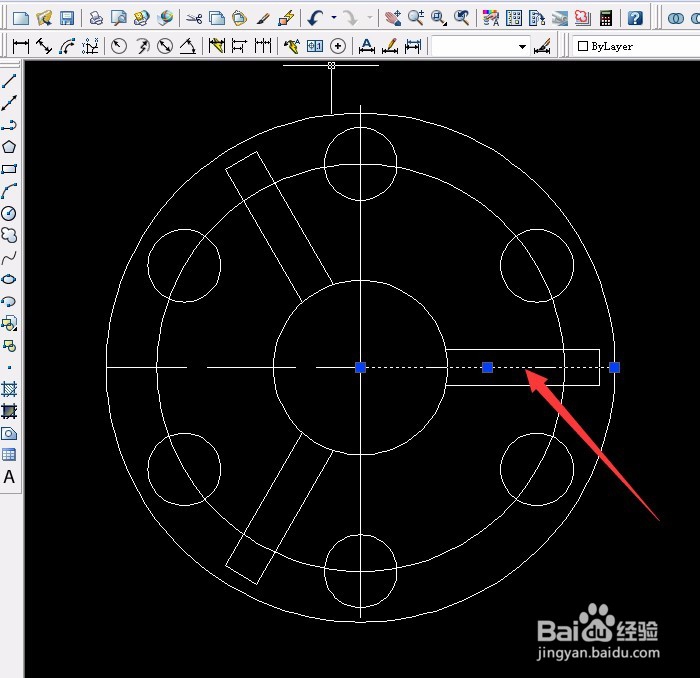
Task: Open Sheet Set Manager
Action: point(560,18)
